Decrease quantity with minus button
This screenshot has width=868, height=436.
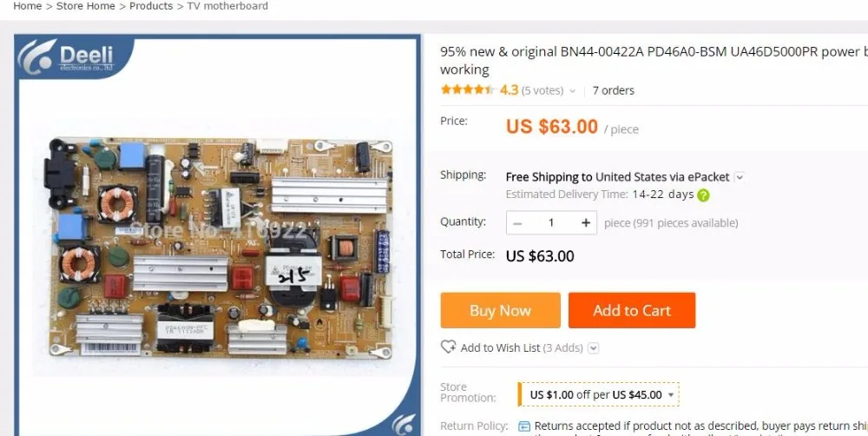[x=517, y=222]
